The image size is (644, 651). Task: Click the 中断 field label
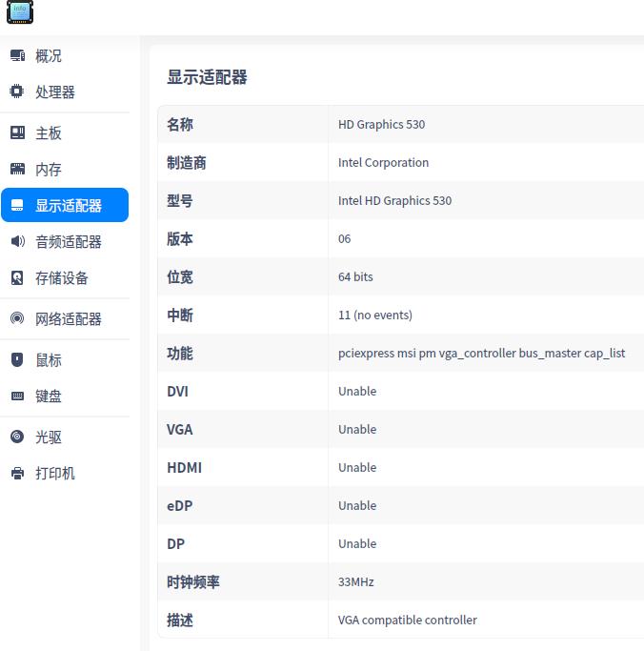coord(180,315)
